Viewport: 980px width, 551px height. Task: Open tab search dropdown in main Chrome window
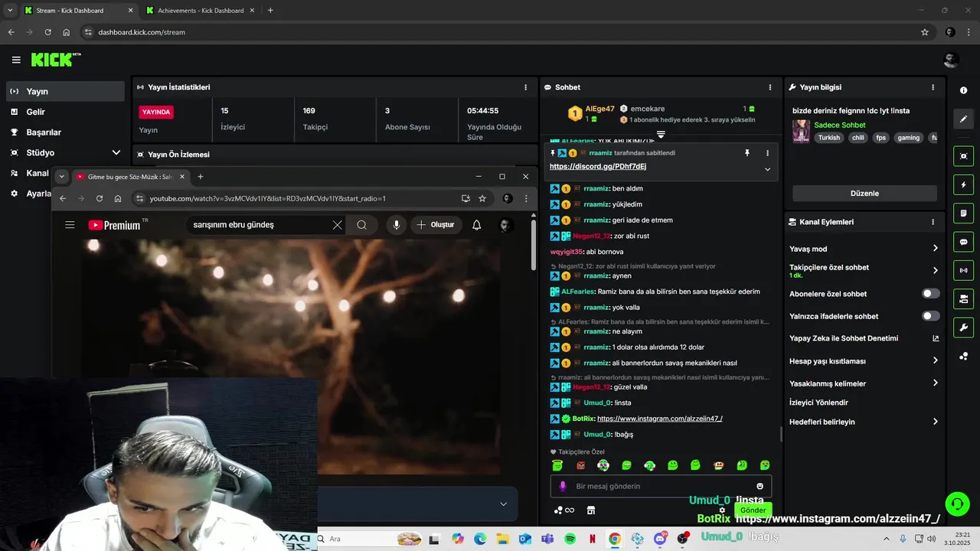[10, 10]
